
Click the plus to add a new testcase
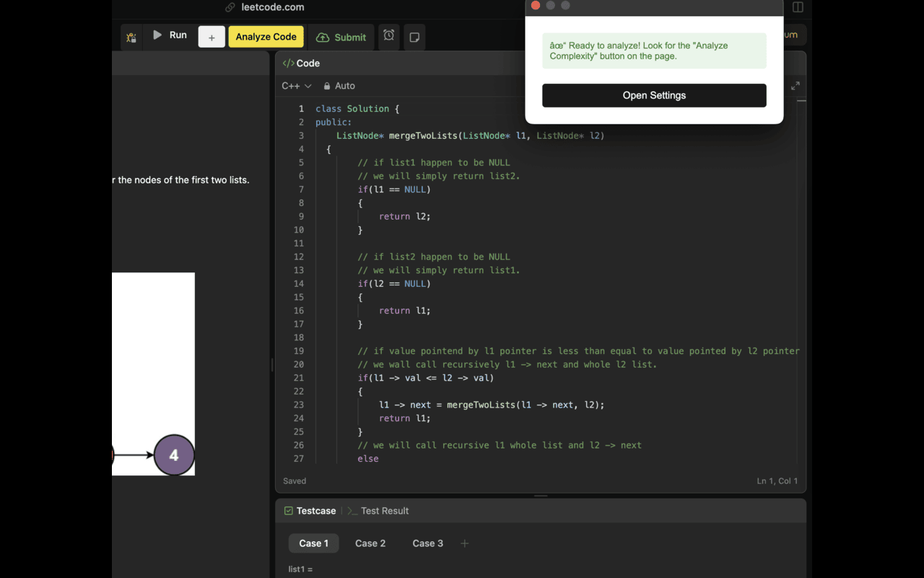pyautogui.click(x=464, y=543)
